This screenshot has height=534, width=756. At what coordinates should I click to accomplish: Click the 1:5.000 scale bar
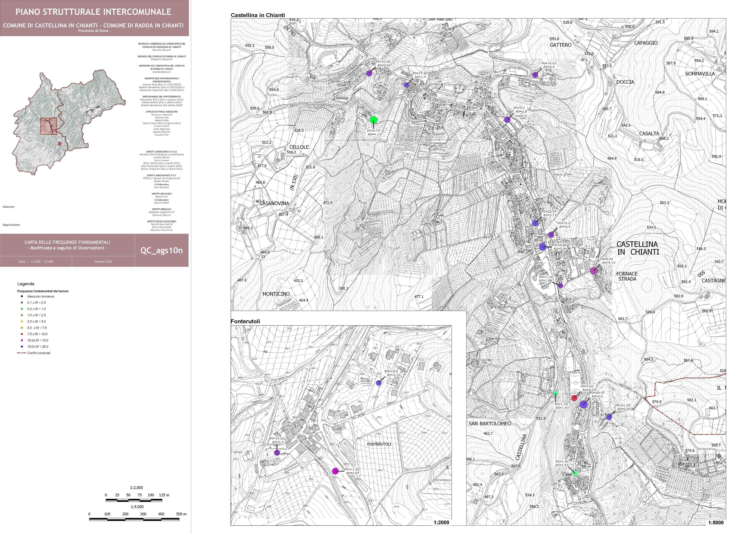(x=134, y=520)
